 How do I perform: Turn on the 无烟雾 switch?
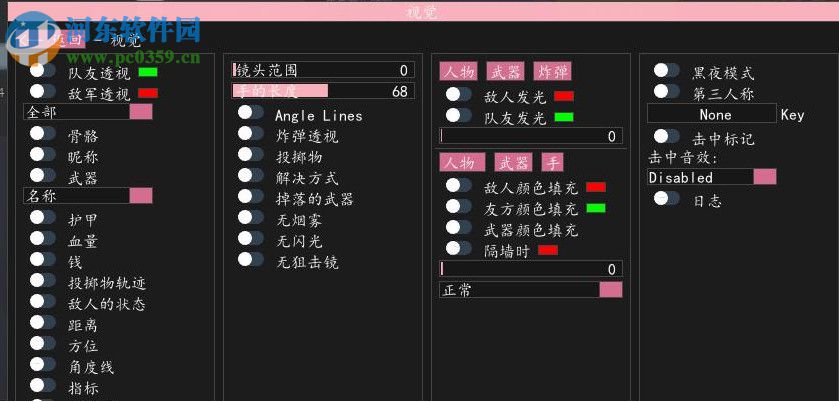tap(251, 217)
